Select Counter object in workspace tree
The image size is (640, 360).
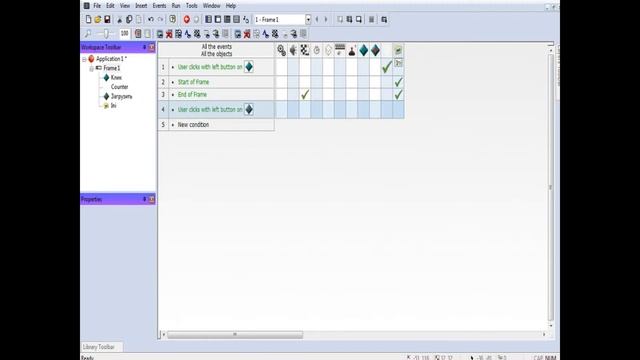119,87
